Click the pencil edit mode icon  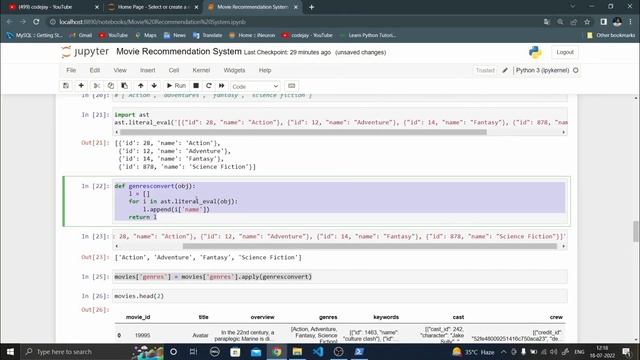[505, 70]
